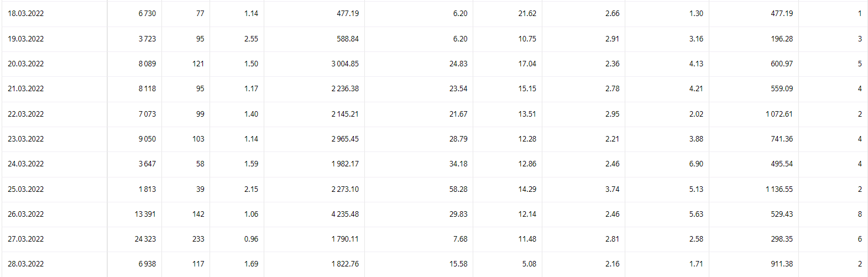Click the 4 235.48 cell
The image size is (868, 277).
coord(345,214)
